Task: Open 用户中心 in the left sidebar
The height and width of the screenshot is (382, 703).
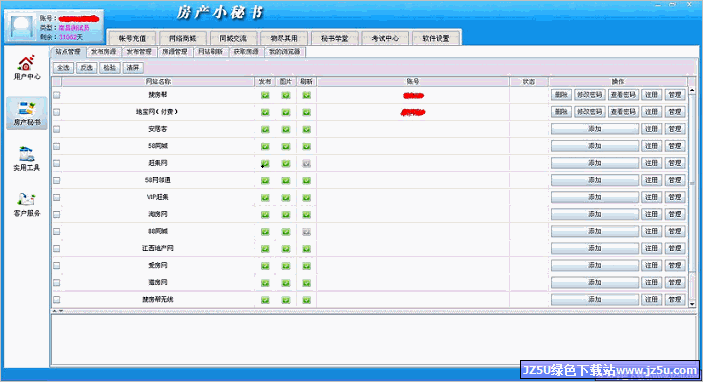Action: click(x=26, y=68)
